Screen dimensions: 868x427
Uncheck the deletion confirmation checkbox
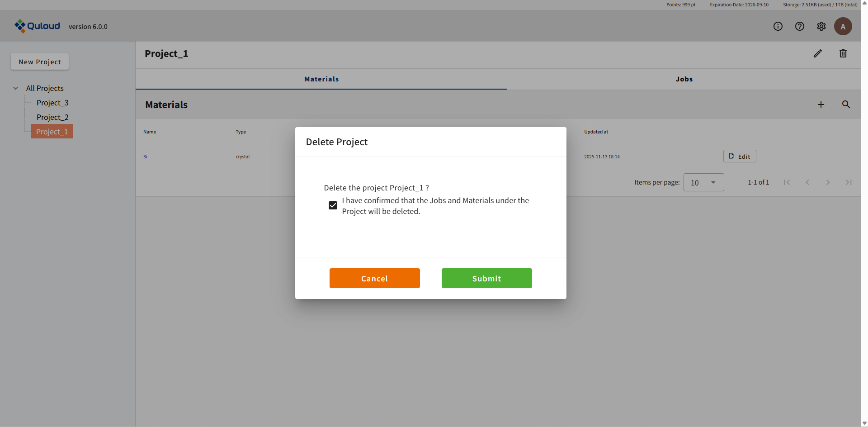[333, 205]
